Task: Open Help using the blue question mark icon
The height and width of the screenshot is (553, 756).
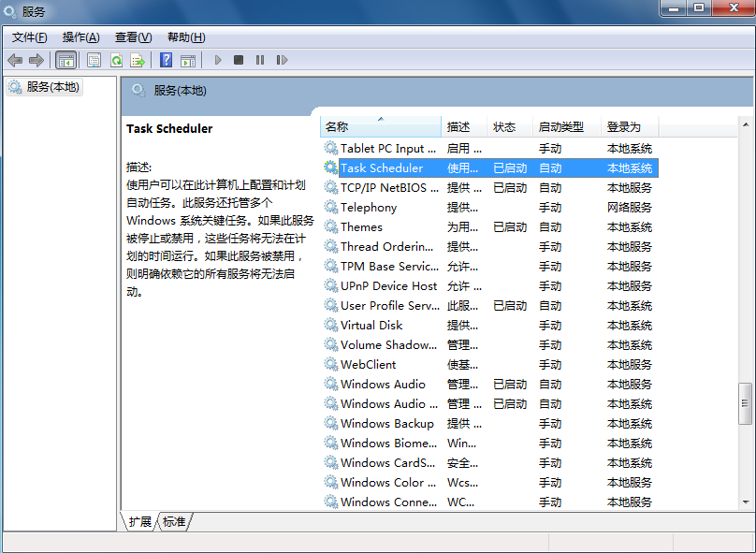Action: (x=167, y=60)
